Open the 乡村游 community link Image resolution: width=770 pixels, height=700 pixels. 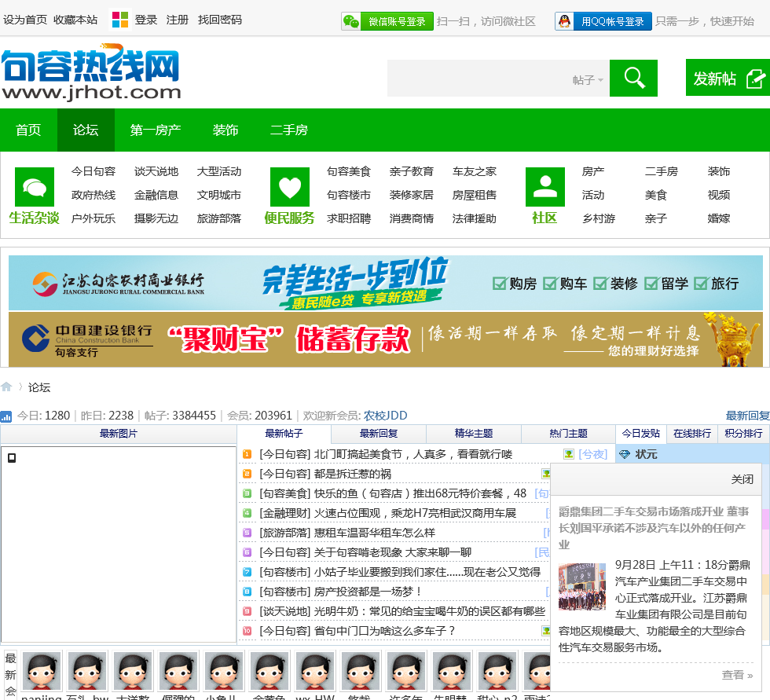(599, 218)
